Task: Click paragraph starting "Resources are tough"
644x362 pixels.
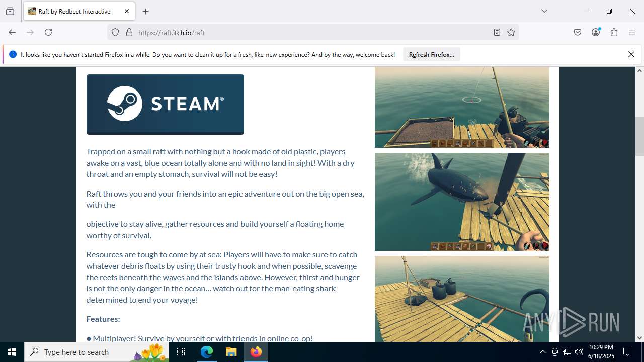Action: tap(223, 277)
